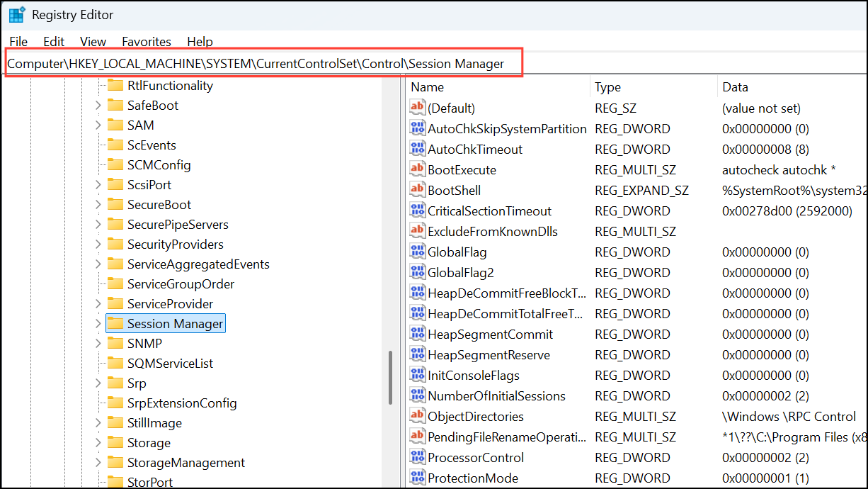Click the (Default) string value icon
868x489 pixels.
[417, 108]
